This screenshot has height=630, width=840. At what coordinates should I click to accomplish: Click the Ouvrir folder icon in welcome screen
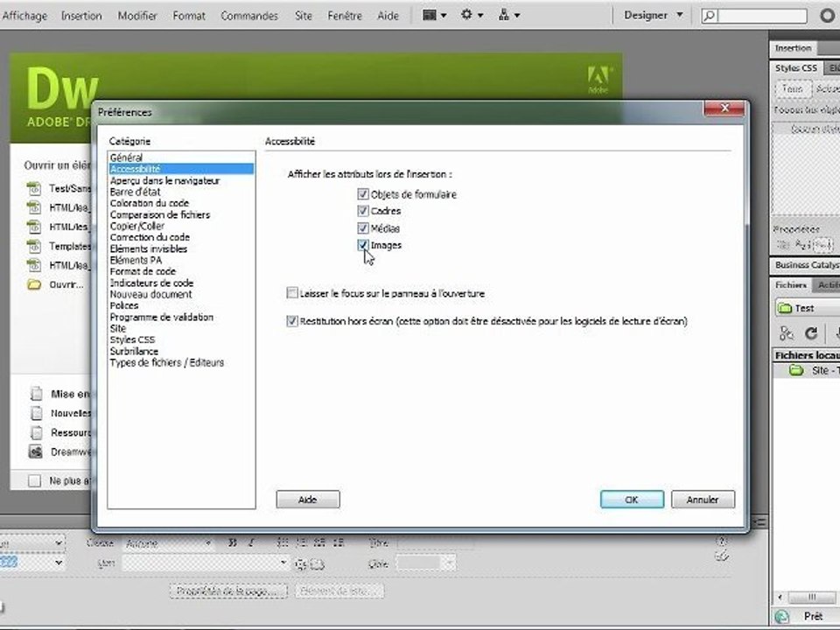(34, 284)
